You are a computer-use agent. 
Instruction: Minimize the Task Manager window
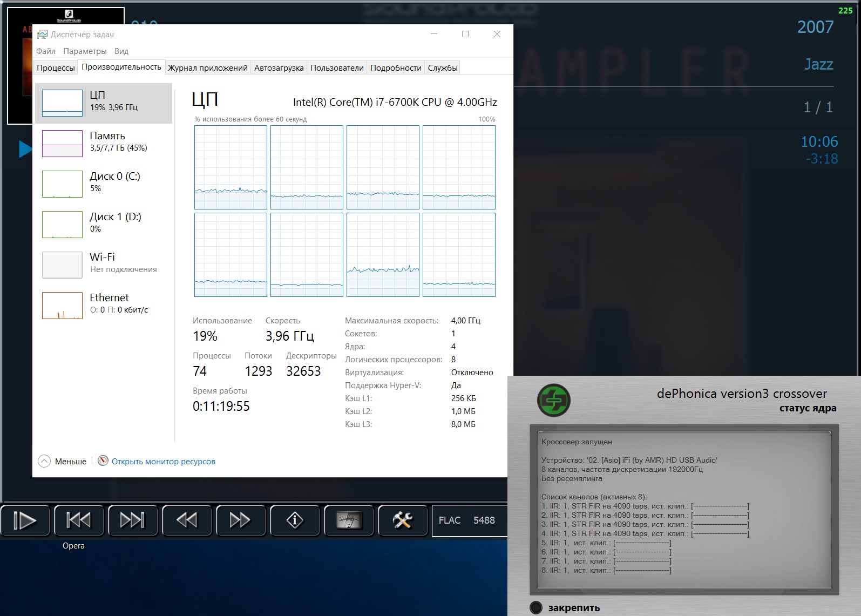tap(434, 34)
